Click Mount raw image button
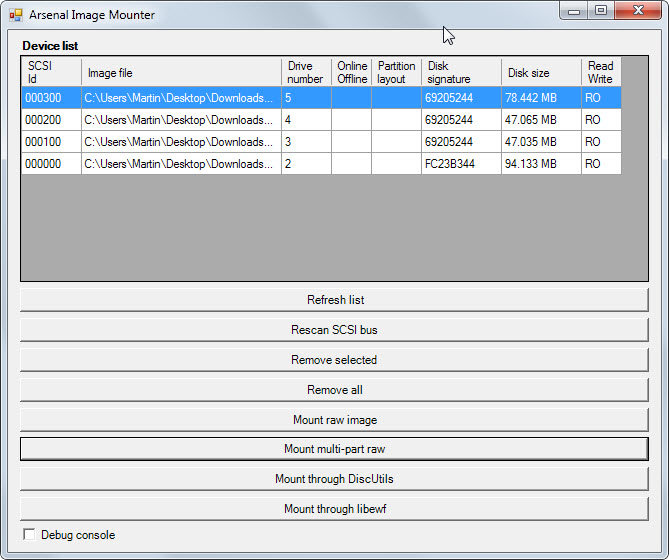The width and height of the screenshot is (669, 560). 334,420
